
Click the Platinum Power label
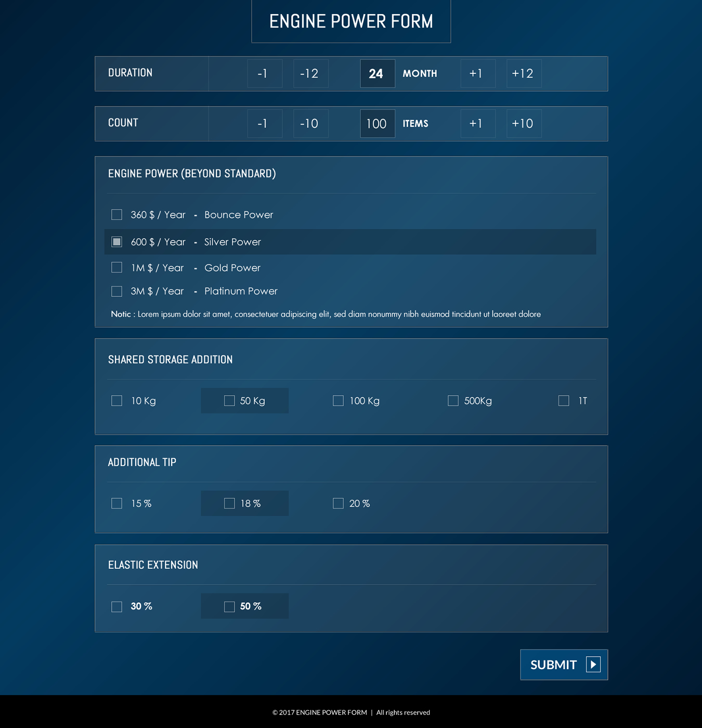pos(241,291)
